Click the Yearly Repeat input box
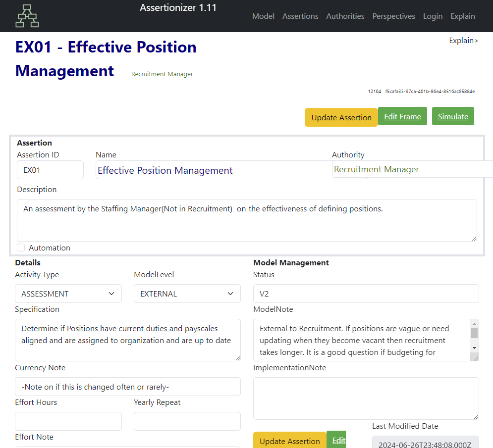 pos(187,421)
